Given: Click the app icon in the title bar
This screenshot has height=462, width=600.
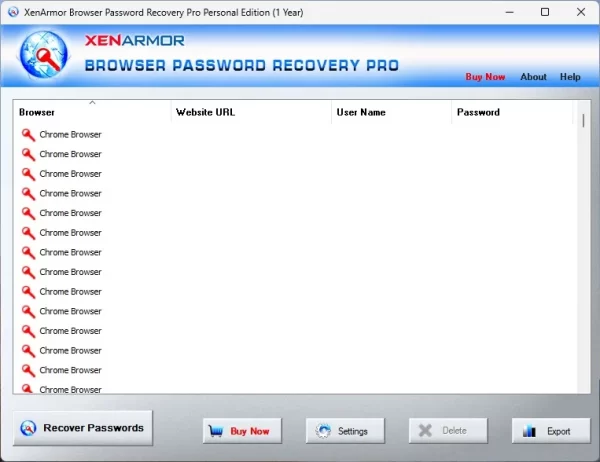Looking at the screenshot, I should point(13,12).
